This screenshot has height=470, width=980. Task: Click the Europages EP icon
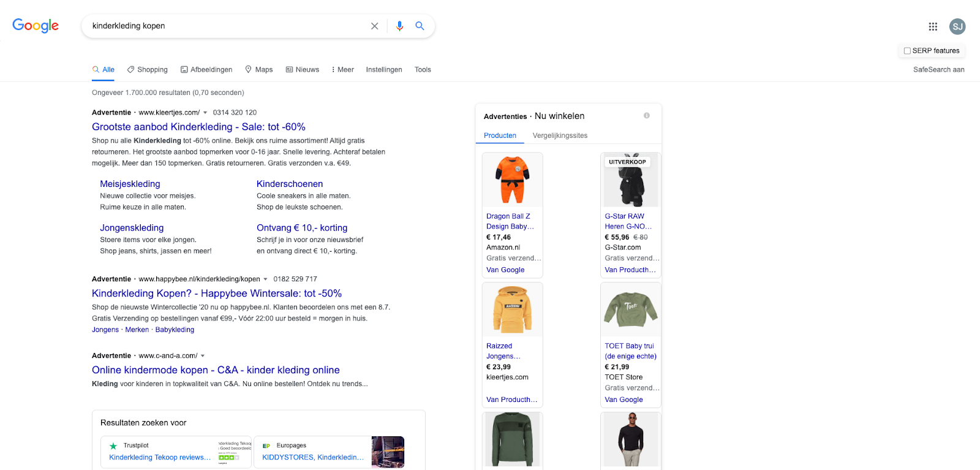tap(266, 446)
